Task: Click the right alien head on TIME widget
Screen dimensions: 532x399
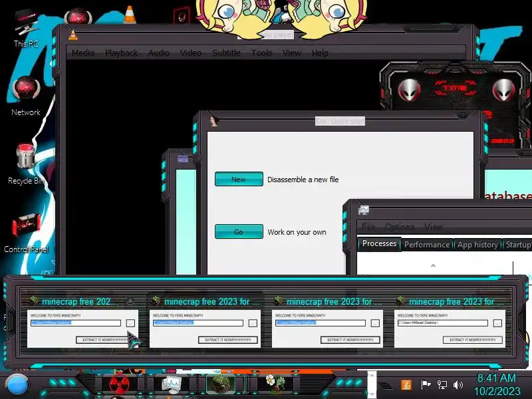Action: click(504, 89)
